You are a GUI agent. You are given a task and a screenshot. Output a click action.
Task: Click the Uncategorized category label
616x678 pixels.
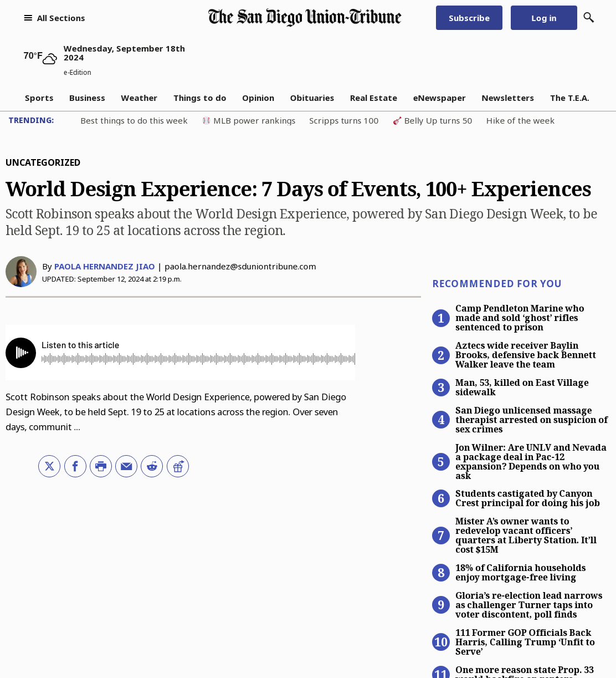[43, 162]
